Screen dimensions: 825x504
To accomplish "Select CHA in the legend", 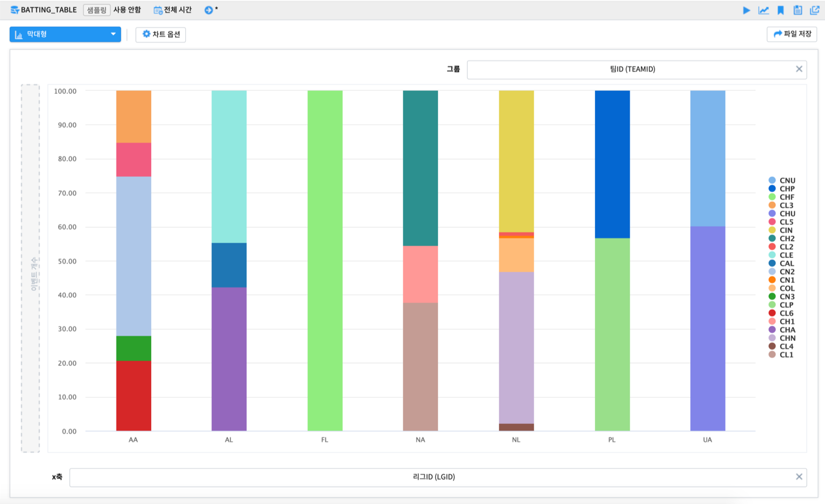I will pyautogui.click(x=782, y=330).
